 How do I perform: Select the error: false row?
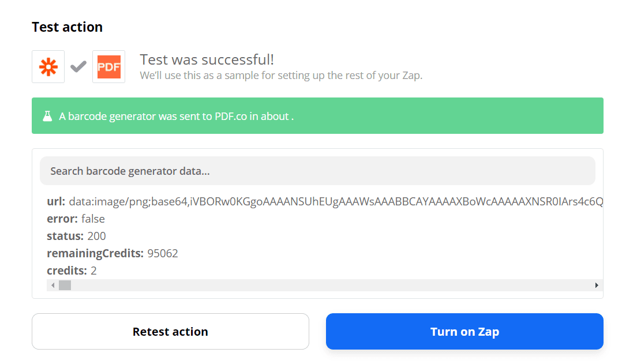76,219
